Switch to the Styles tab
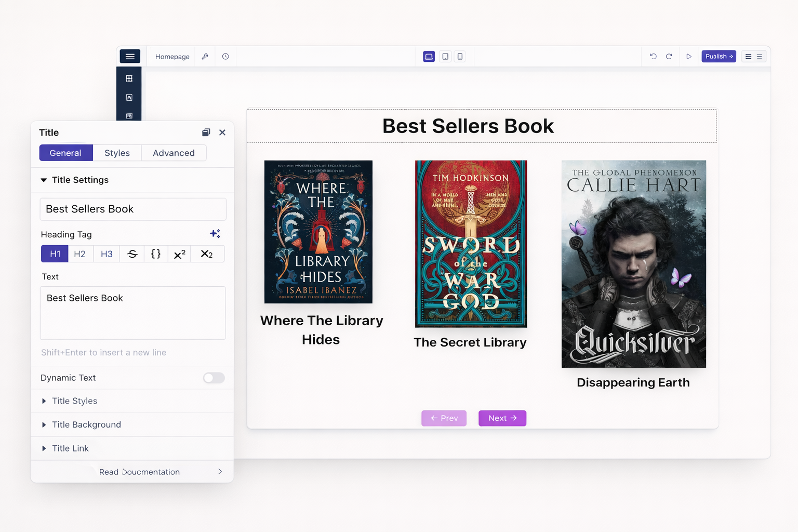798x532 pixels. [117, 153]
